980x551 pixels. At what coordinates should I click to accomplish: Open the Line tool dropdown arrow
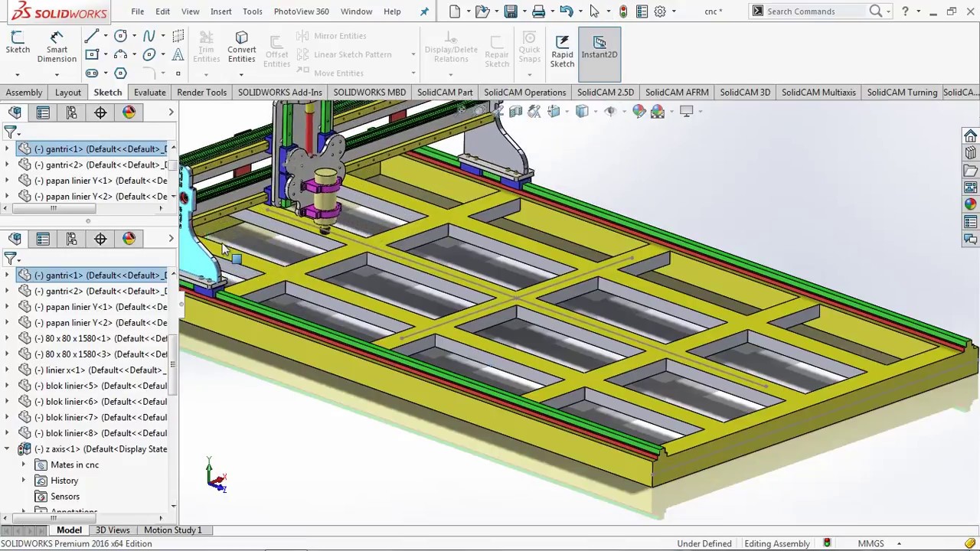105,36
